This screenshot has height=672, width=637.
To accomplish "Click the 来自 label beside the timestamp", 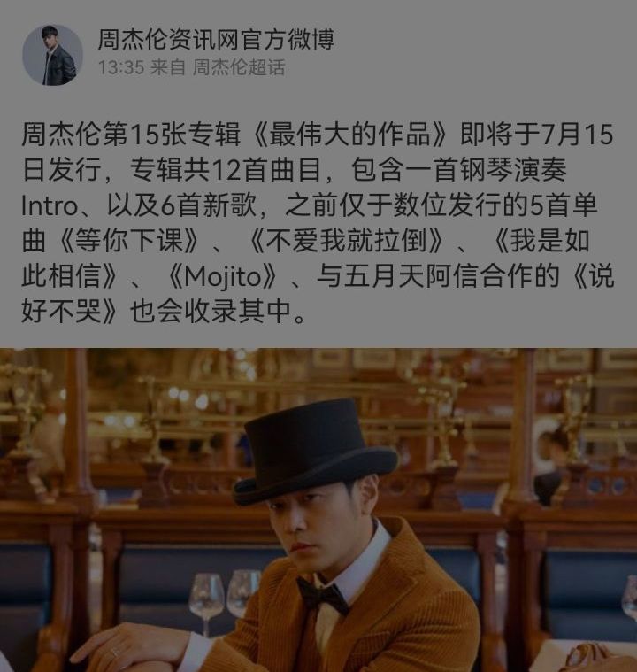I will 168,67.
